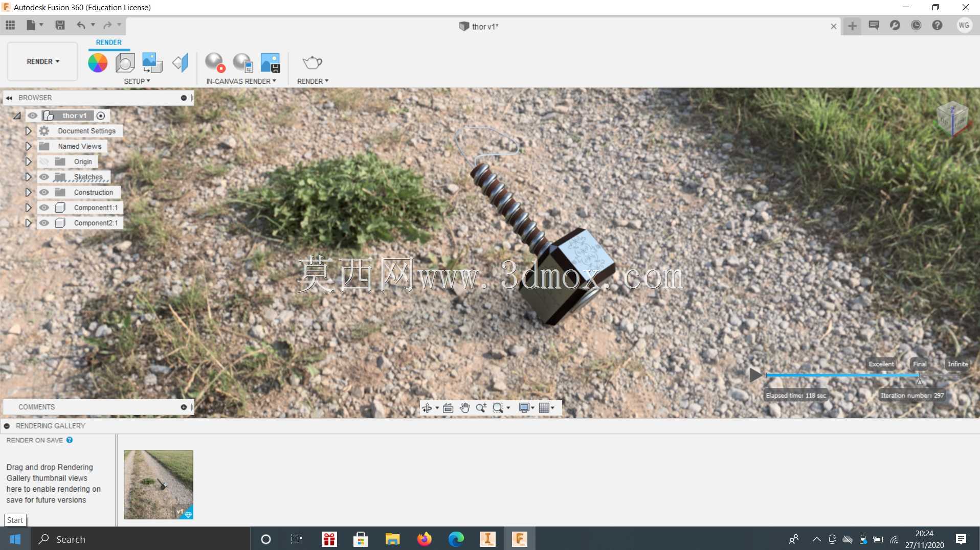Viewport: 980px width, 550px height.
Task: Click the Look At tool
Action: tap(448, 408)
